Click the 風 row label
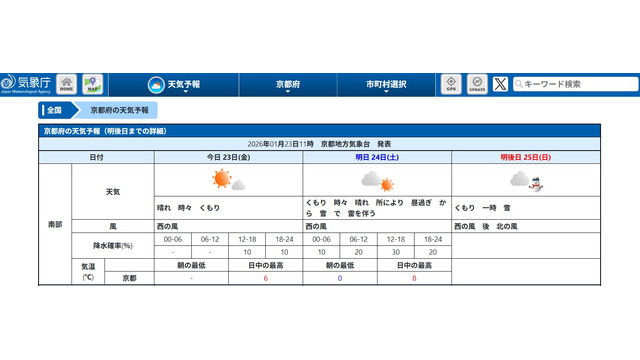This screenshot has width=640, height=360. tap(113, 226)
